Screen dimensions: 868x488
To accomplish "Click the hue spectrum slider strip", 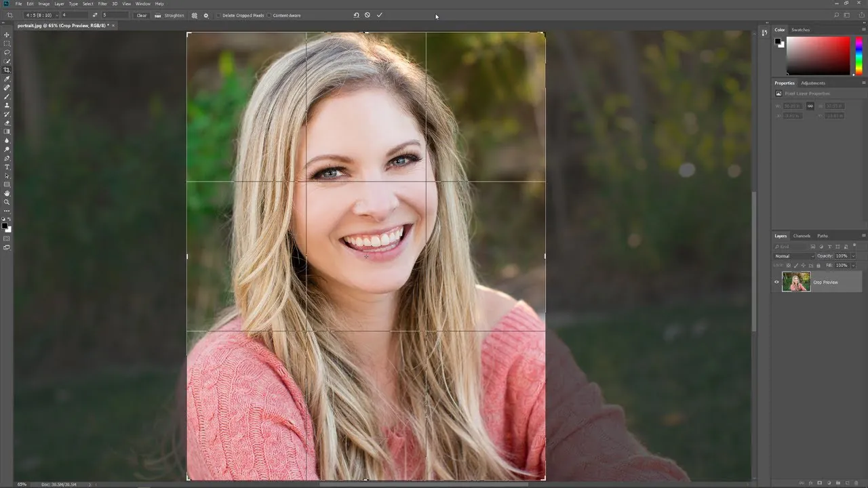I will (859, 56).
